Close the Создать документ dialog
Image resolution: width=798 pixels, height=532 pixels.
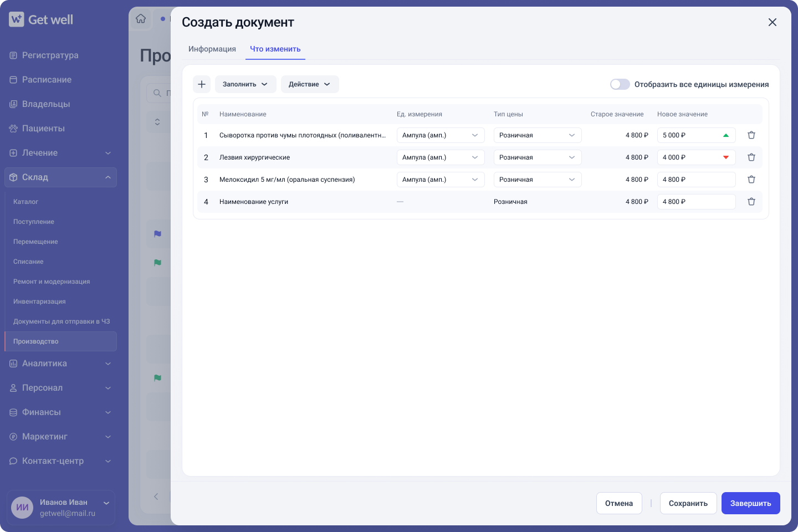click(773, 22)
